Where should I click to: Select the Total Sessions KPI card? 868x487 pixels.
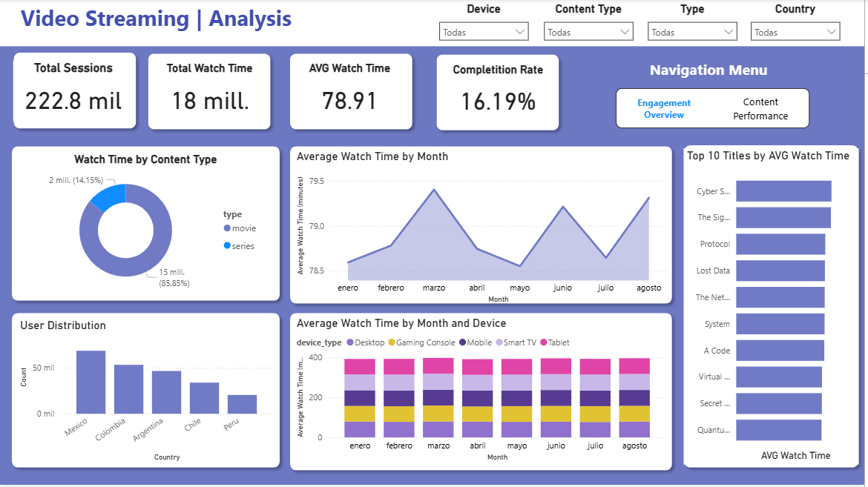[74, 90]
